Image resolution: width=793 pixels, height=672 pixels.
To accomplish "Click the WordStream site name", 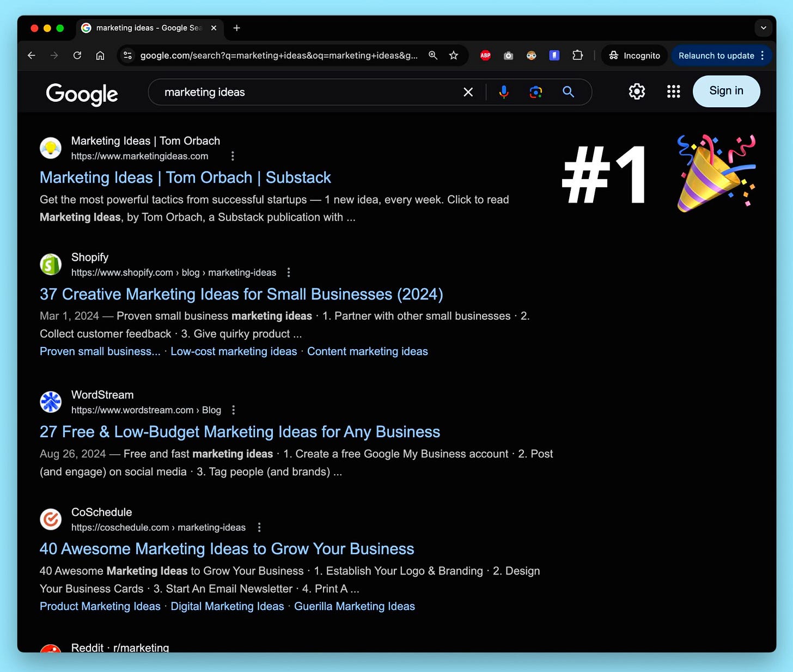I will (x=102, y=395).
